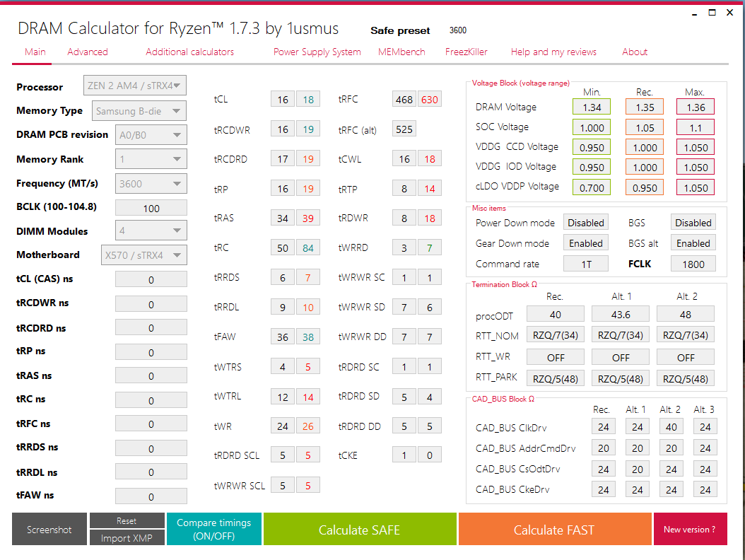Click the procODT Alt. 2 value 48
Screen dimensions: 745x560
pos(686,314)
